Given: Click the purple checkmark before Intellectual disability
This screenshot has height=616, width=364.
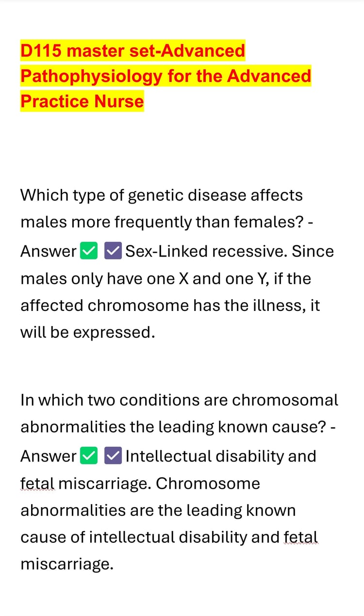Looking at the screenshot, I should 113,457.
